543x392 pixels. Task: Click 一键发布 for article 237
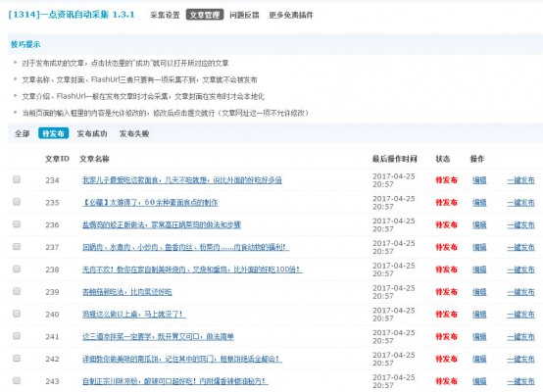pos(520,247)
